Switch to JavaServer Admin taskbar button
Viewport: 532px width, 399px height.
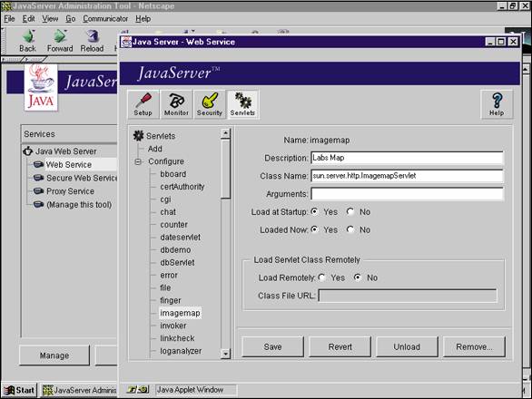(79, 390)
